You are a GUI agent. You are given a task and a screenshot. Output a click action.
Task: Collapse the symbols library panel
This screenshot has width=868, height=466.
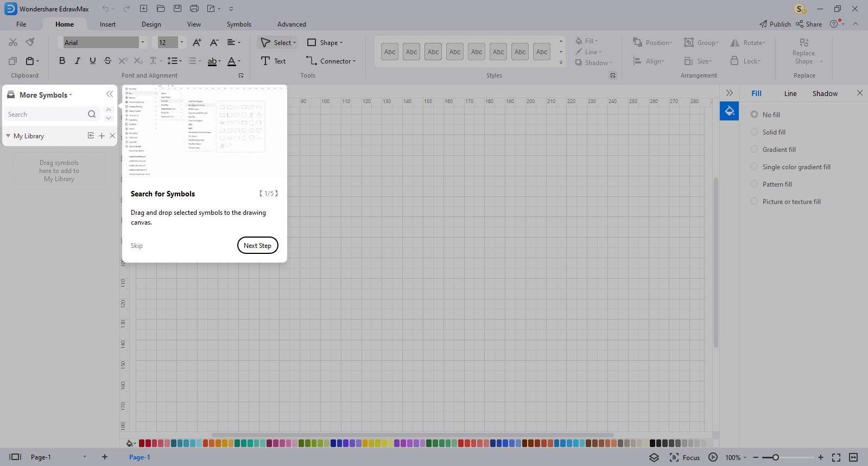(x=110, y=94)
